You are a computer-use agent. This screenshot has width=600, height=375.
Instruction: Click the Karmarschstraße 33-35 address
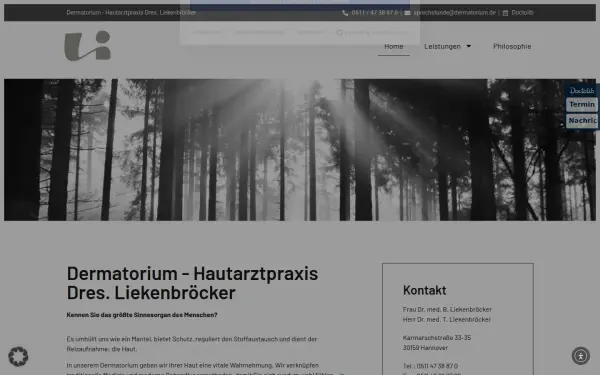click(437, 338)
